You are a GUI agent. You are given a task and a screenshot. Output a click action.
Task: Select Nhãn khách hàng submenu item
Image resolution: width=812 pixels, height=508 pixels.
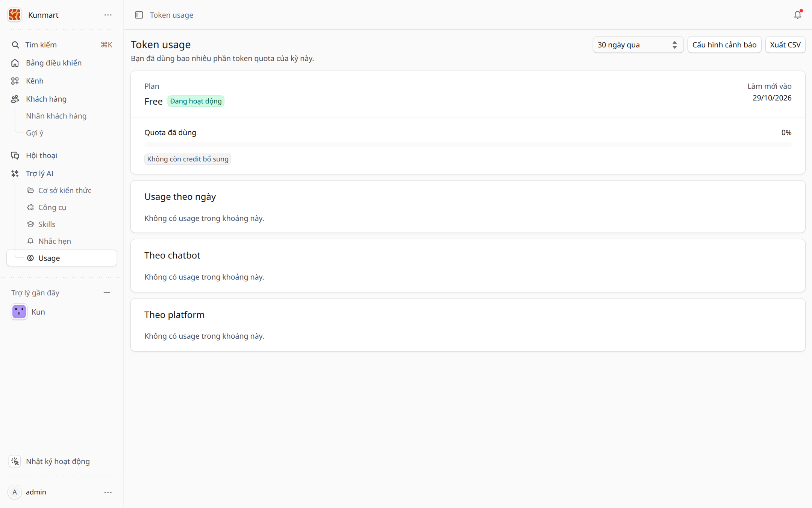(56, 116)
